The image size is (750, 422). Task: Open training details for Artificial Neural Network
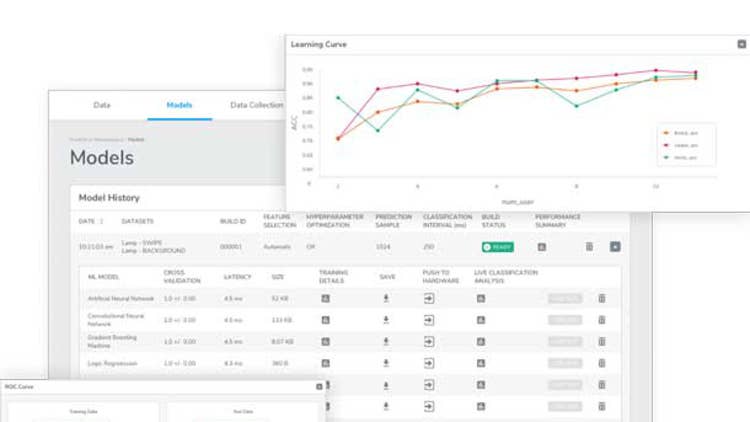point(325,298)
